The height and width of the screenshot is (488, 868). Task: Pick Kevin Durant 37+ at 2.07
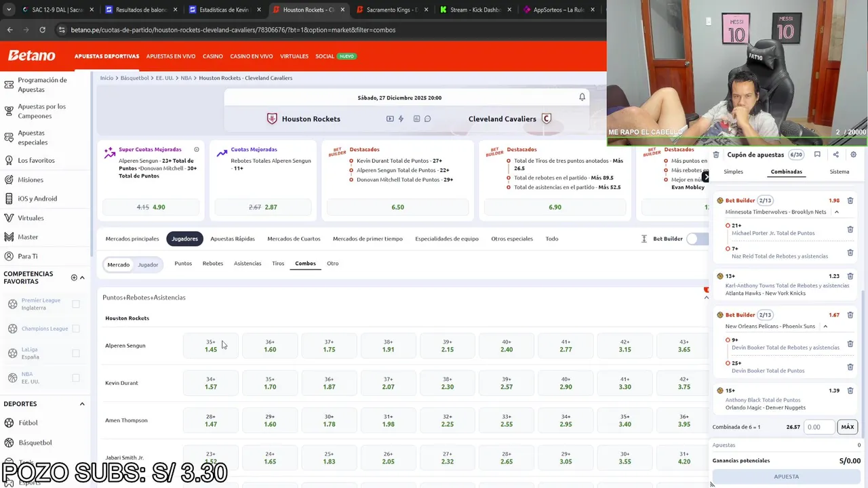coord(388,383)
